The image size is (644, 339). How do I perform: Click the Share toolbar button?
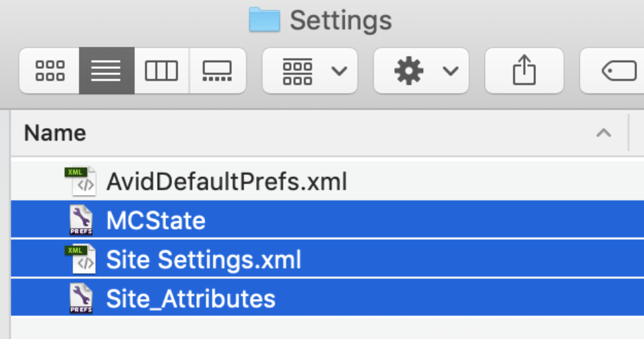click(524, 71)
